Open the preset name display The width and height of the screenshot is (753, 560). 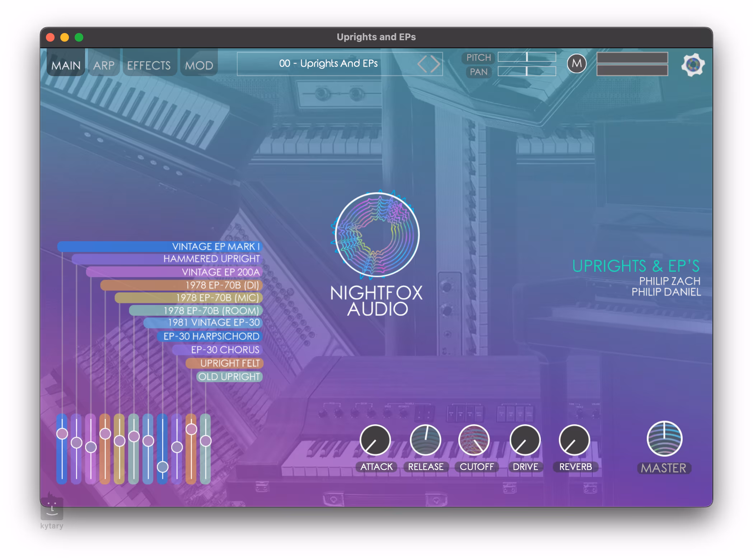(x=328, y=64)
